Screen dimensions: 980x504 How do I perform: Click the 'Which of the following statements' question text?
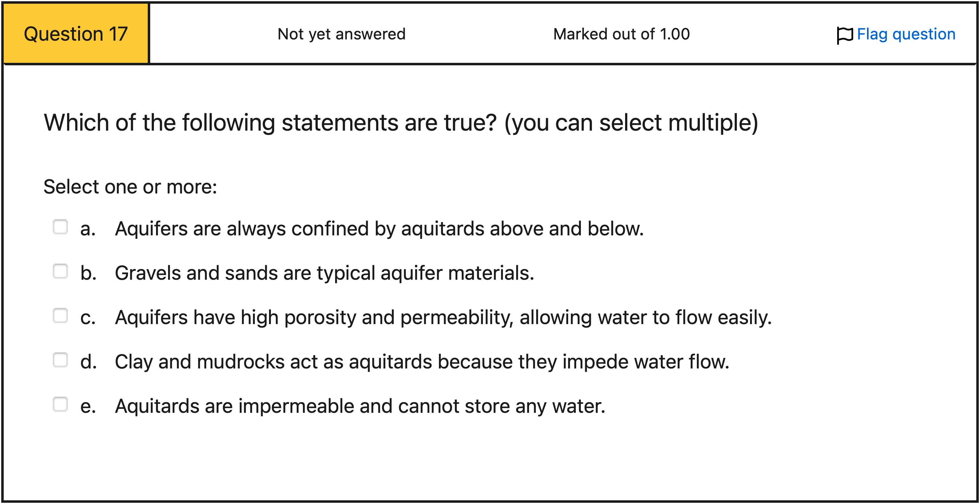[401, 123]
